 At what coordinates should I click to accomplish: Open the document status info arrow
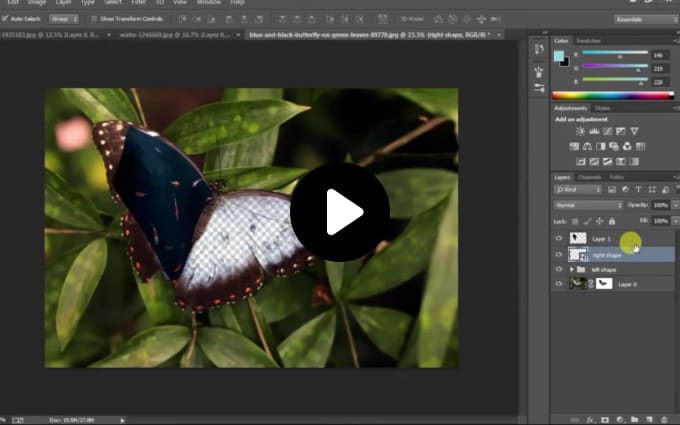pyautogui.click(x=123, y=420)
